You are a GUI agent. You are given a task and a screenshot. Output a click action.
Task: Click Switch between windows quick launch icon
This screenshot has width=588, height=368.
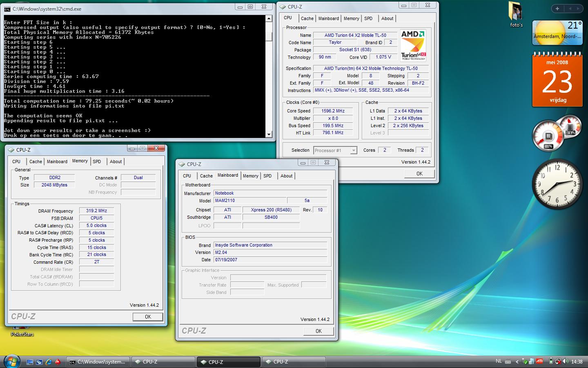coord(39,362)
